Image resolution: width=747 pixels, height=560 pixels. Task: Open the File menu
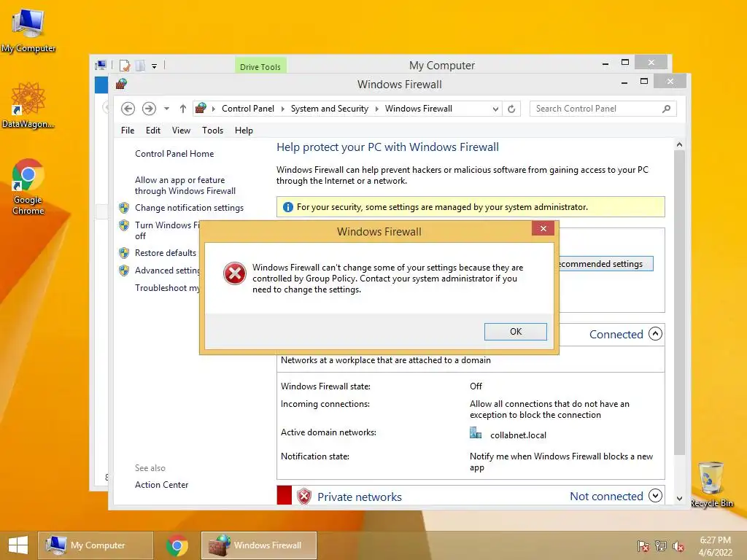(128, 131)
